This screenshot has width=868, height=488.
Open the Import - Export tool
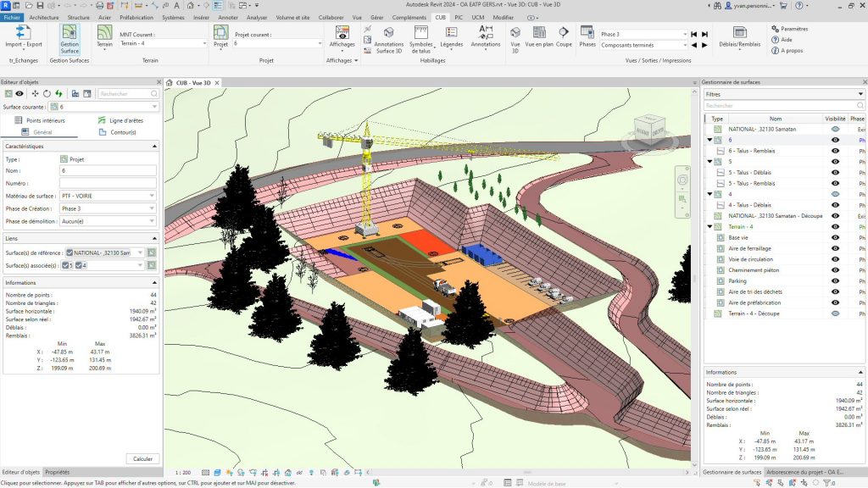(x=23, y=36)
